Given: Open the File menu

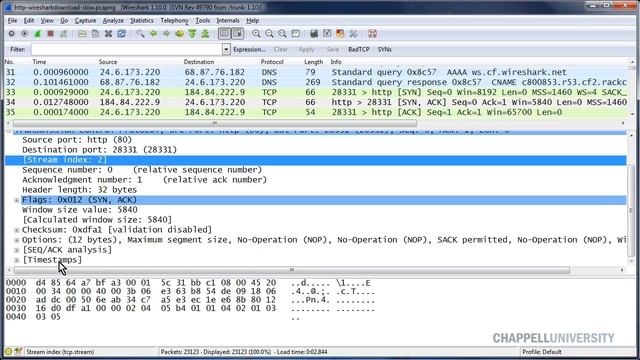Looking at the screenshot, I should coord(12,20).
